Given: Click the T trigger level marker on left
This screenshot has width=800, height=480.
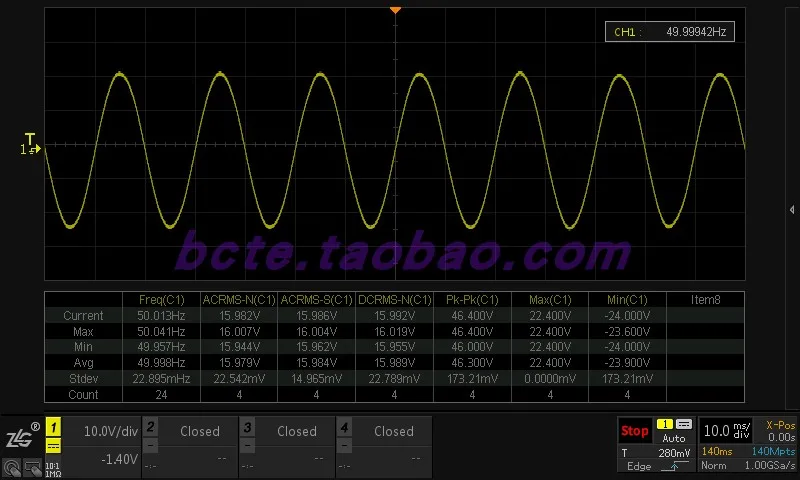Looking at the screenshot, I should (30, 139).
